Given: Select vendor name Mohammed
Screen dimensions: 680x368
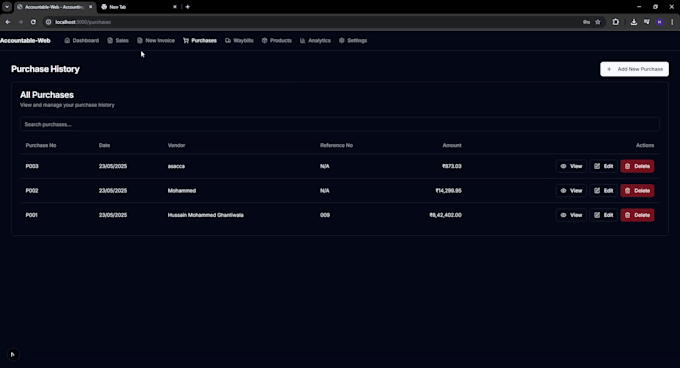Looking at the screenshot, I should tap(182, 190).
